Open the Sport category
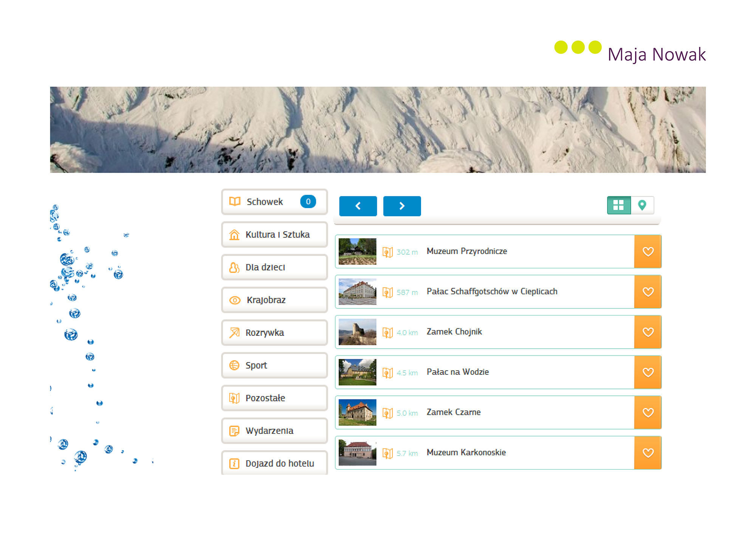This screenshot has height=539, width=756. pos(274,365)
